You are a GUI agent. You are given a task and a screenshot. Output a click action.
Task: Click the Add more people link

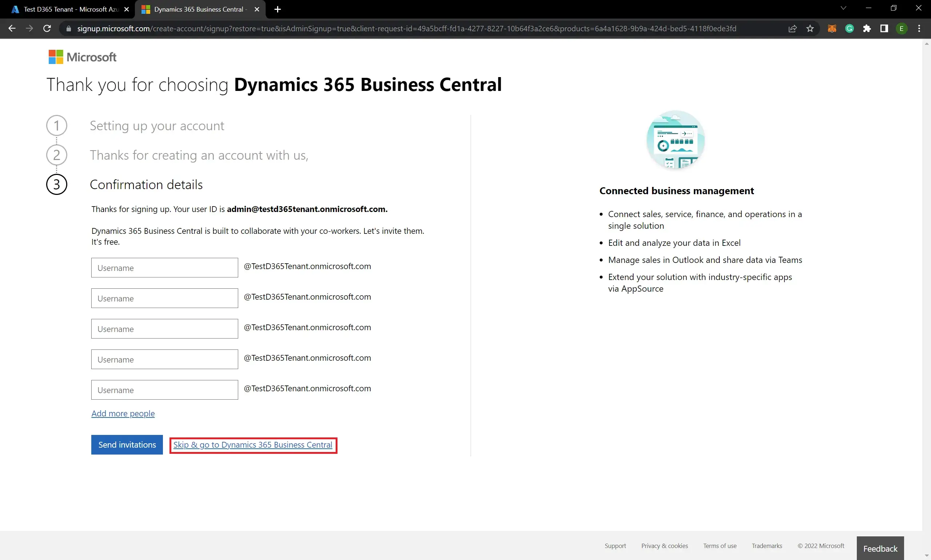pos(123,413)
